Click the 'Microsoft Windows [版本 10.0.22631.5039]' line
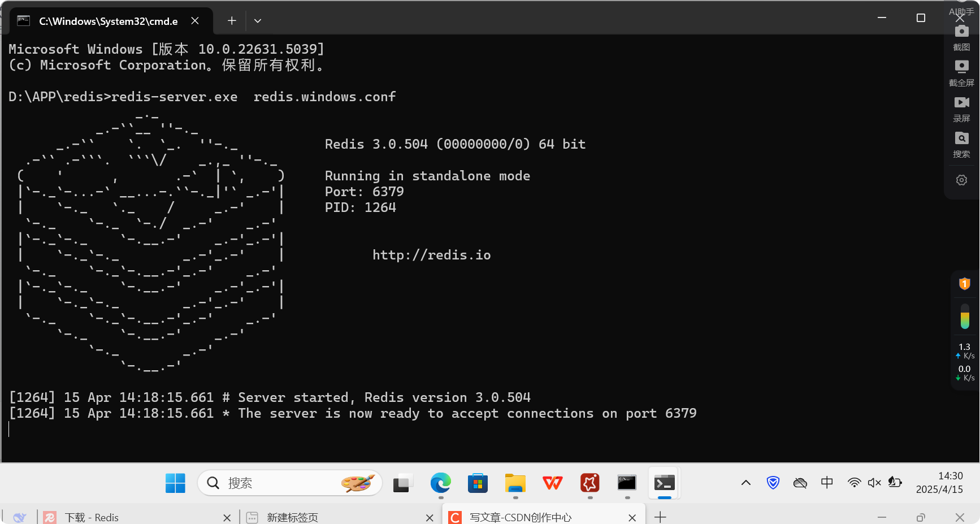Screen dimensions: 980x524 (x=166, y=49)
